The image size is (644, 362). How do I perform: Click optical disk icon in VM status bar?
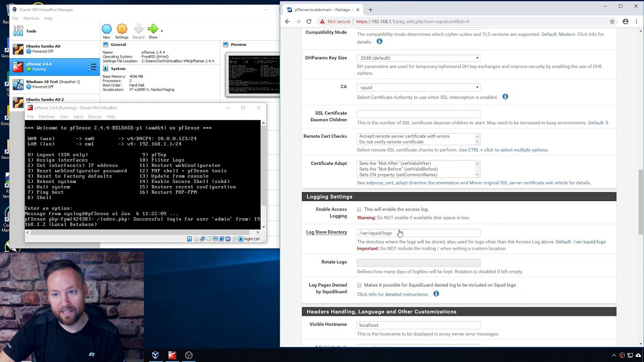click(196, 239)
